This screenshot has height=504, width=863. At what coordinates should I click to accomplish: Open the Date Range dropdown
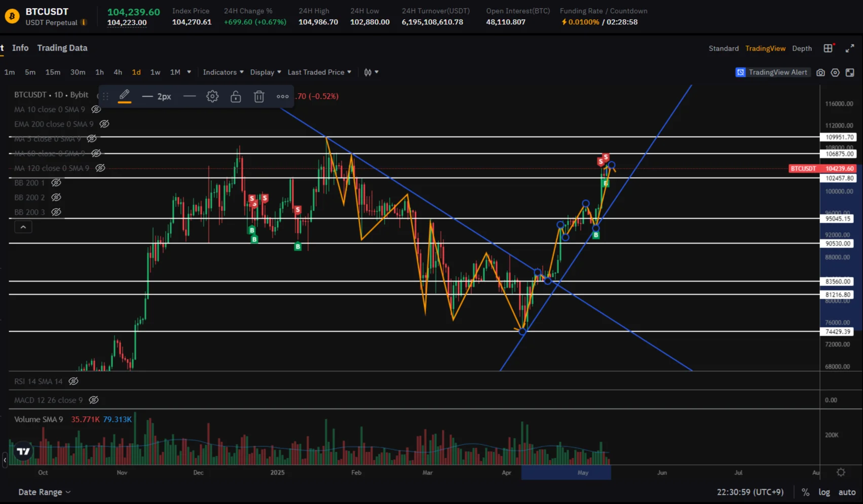(x=44, y=492)
